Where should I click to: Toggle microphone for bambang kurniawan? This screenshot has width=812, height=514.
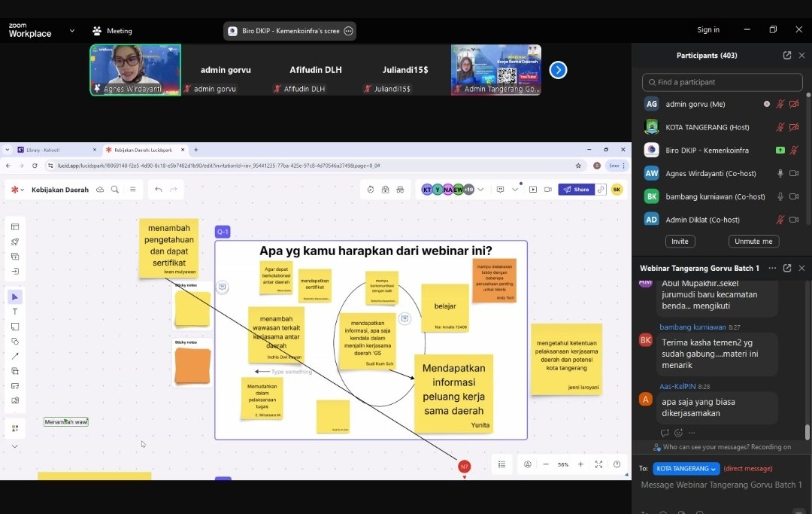click(780, 196)
